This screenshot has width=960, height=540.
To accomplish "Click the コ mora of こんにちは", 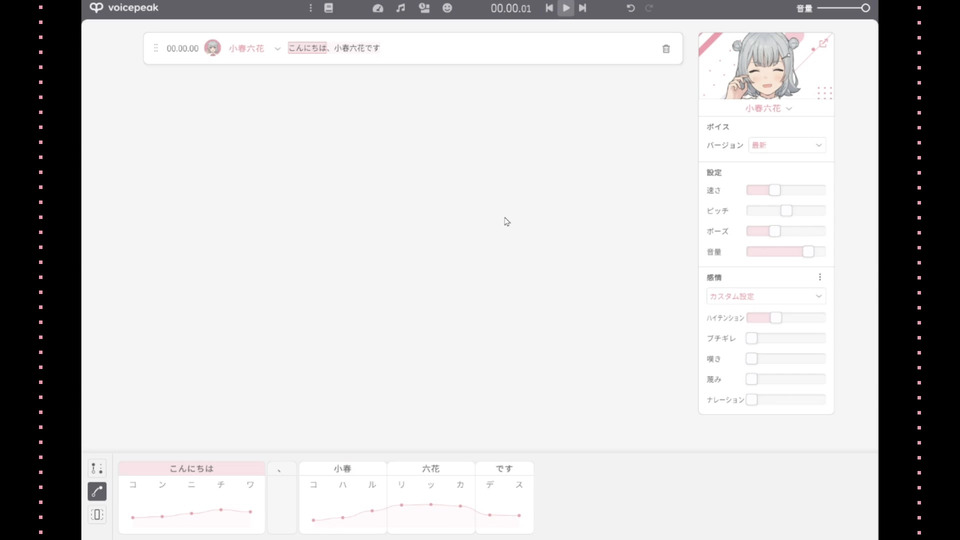I will pos(133,484).
